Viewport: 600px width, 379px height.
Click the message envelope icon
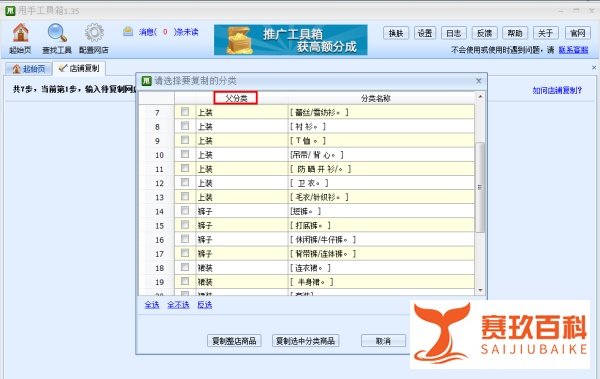click(128, 31)
